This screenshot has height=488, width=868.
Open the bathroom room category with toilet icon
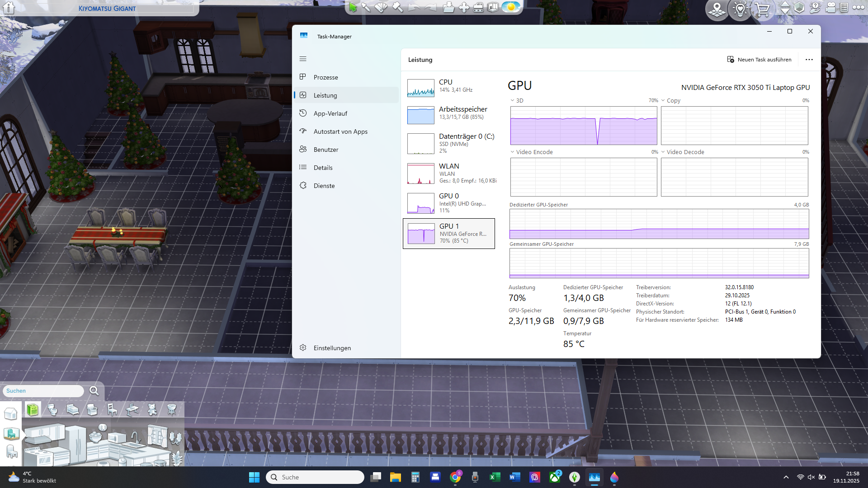52,409
